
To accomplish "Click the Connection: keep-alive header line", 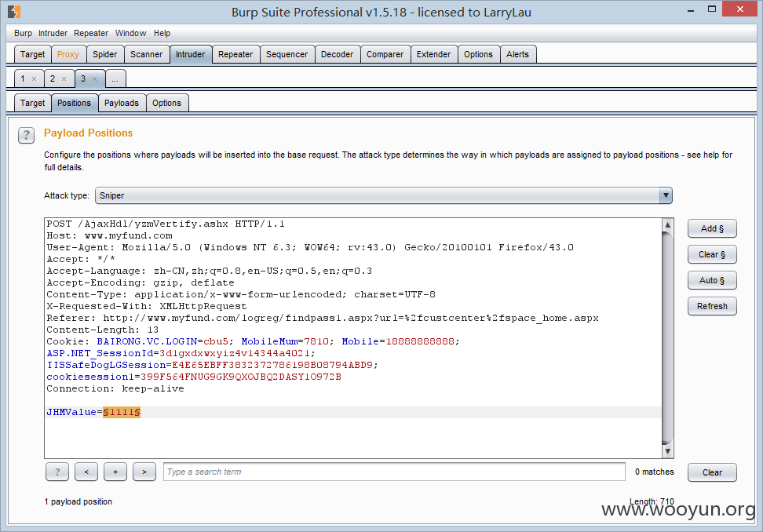I will 115,388.
